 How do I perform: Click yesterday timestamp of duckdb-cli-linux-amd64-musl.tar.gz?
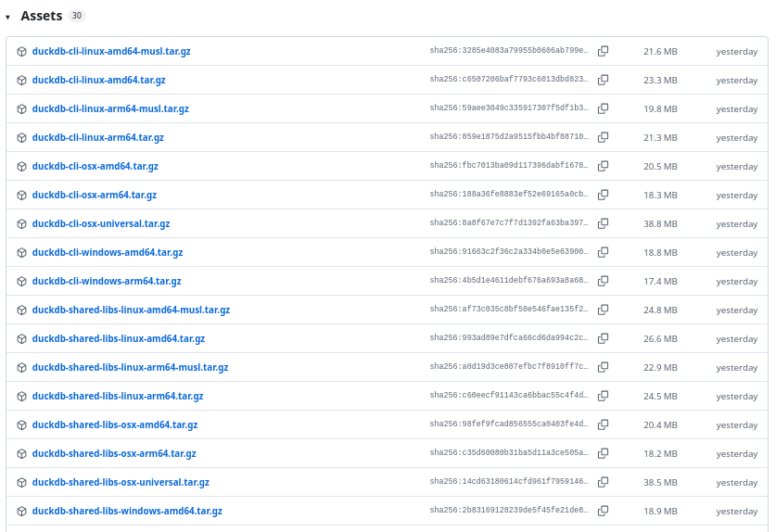pos(736,52)
